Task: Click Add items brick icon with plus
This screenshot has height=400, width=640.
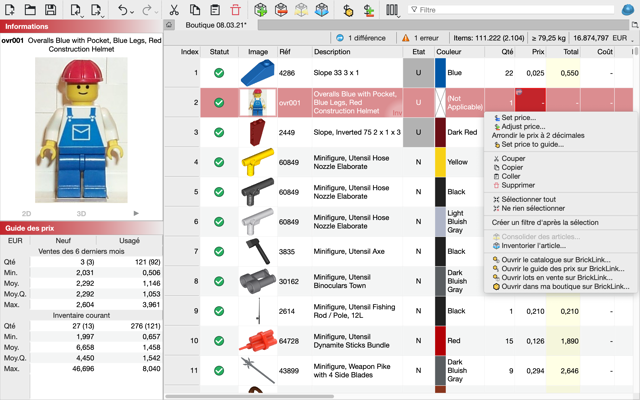Action: tap(260, 9)
